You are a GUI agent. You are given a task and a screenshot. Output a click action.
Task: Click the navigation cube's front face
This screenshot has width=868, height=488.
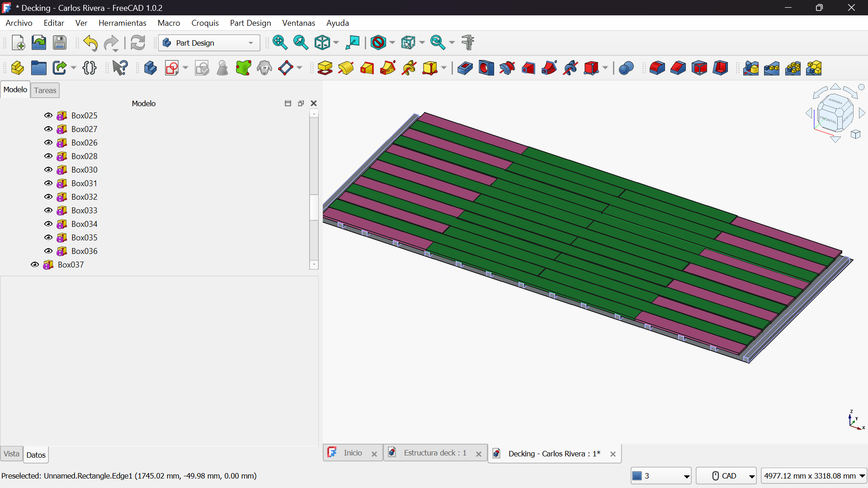pos(828,120)
